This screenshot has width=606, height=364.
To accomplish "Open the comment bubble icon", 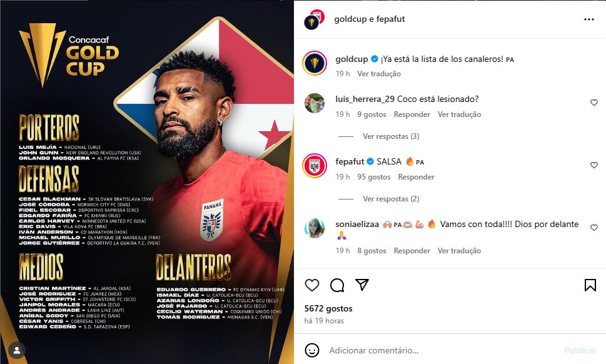I will pos(337,285).
